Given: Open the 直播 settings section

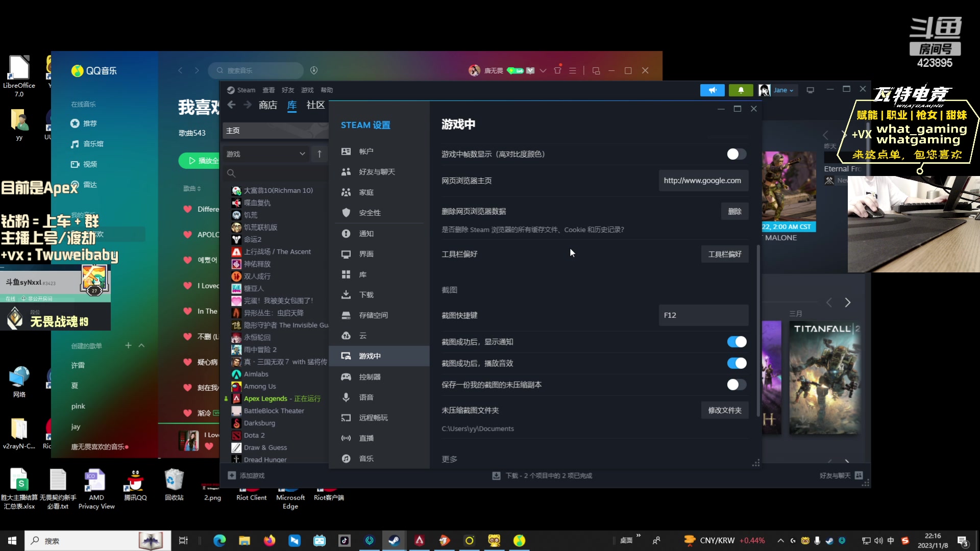Looking at the screenshot, I should pyautogui.click(x=379, y=438).
